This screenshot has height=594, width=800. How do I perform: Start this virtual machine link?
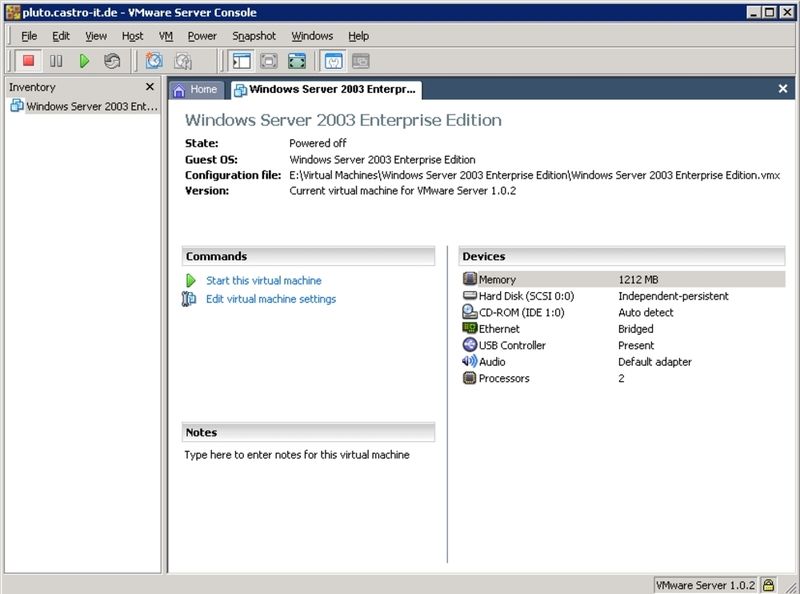coord(262,280)
